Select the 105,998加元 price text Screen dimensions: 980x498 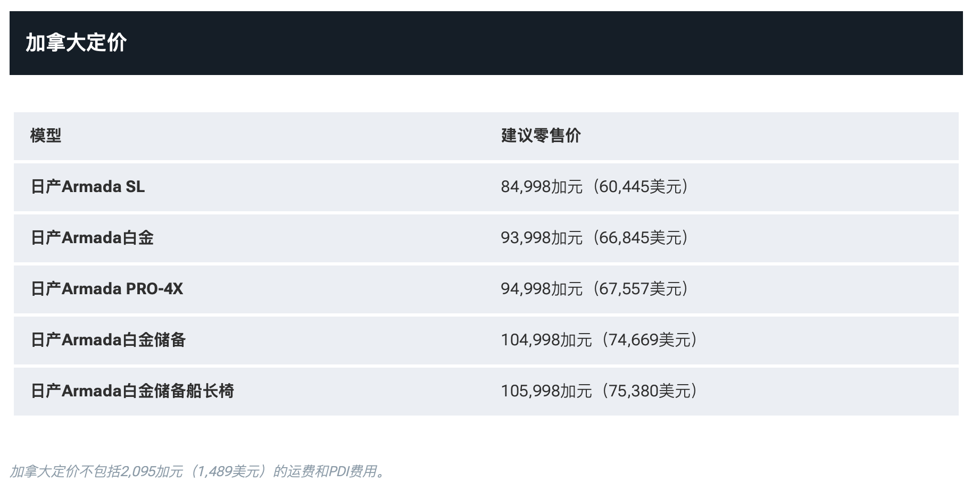546,391
